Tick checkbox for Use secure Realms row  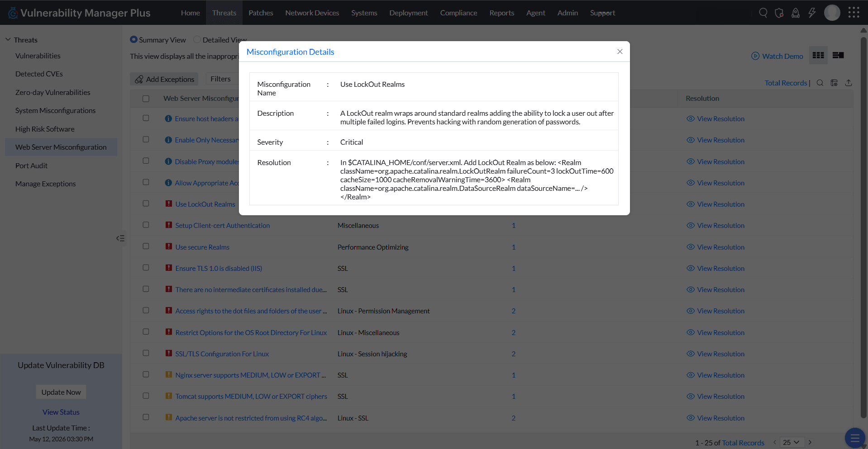click(x=146, y=246)
